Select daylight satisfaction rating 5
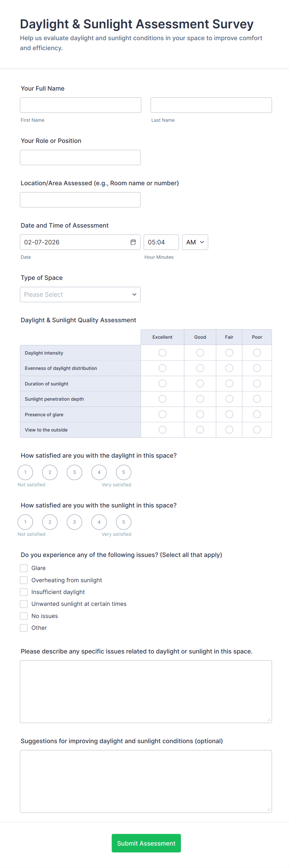Image resolution: width=289 pixels, height=868 pixels. click(123, 472)
